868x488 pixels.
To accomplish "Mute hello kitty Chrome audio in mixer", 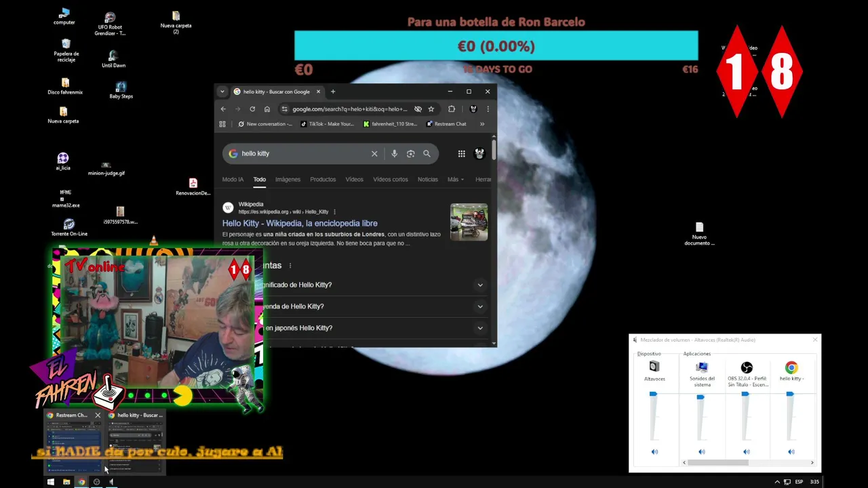I will pyautogui.click(x=791, y=451).
